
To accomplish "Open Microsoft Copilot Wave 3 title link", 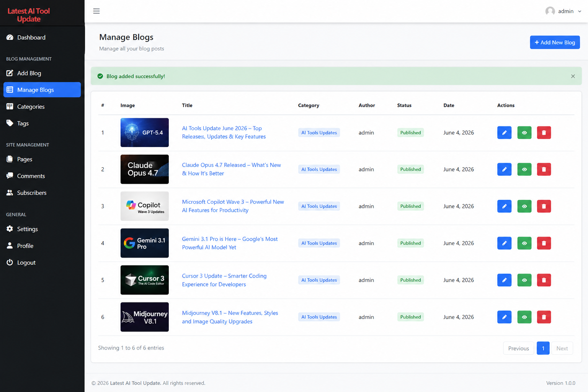I will (233, 206).
